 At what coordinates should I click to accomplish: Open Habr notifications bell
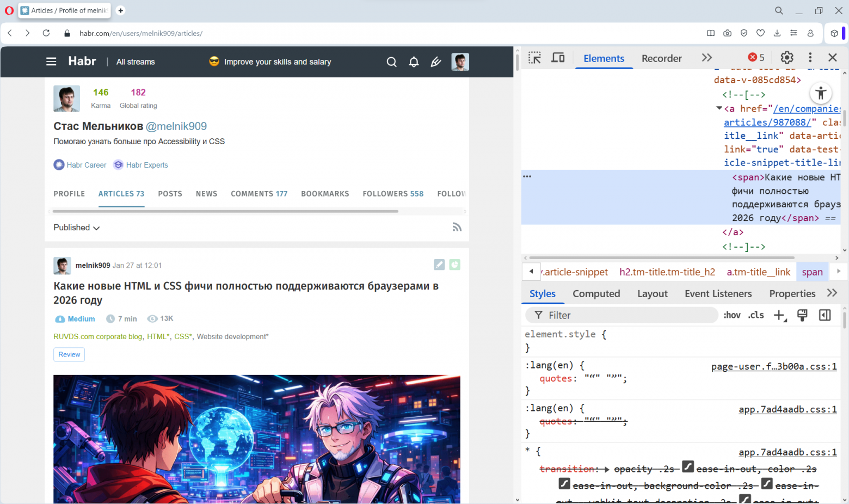[414, 62]
